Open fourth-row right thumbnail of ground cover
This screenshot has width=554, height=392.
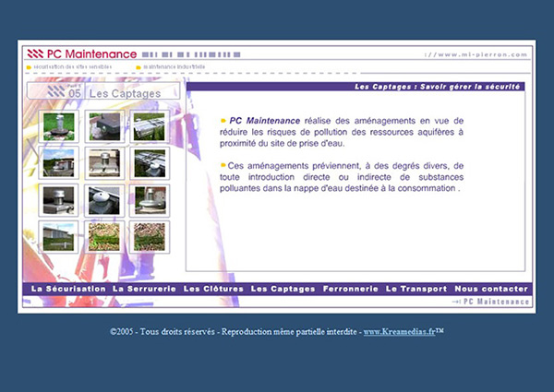tap(150, 237)
